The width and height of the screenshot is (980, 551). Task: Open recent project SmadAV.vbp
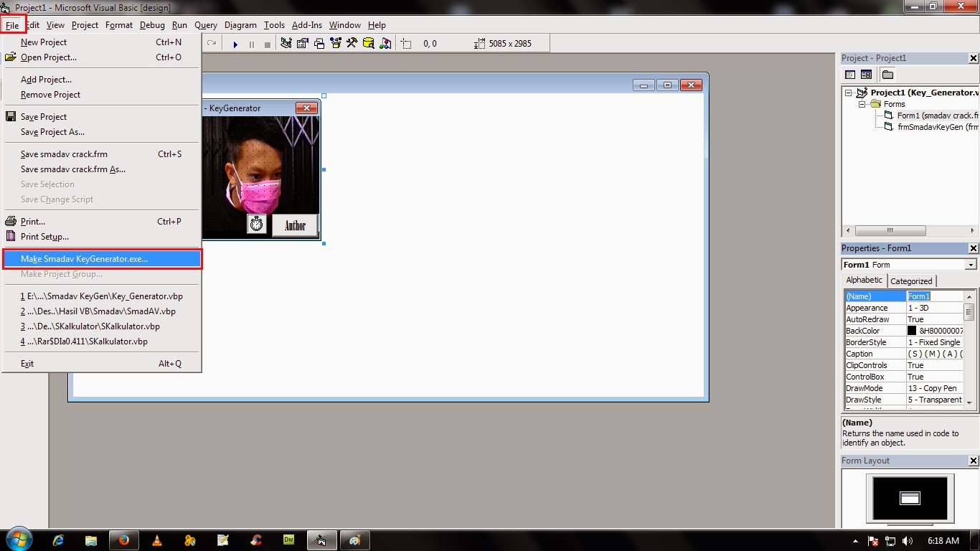click(x=102, y=311)
